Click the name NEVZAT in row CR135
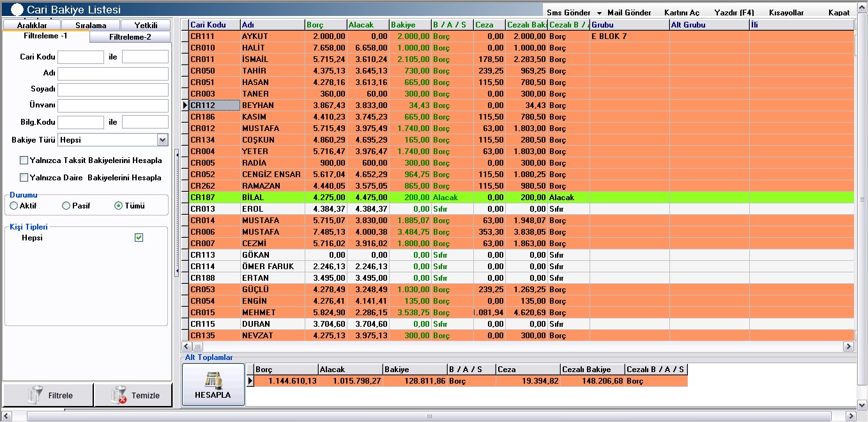 (257, 336)
